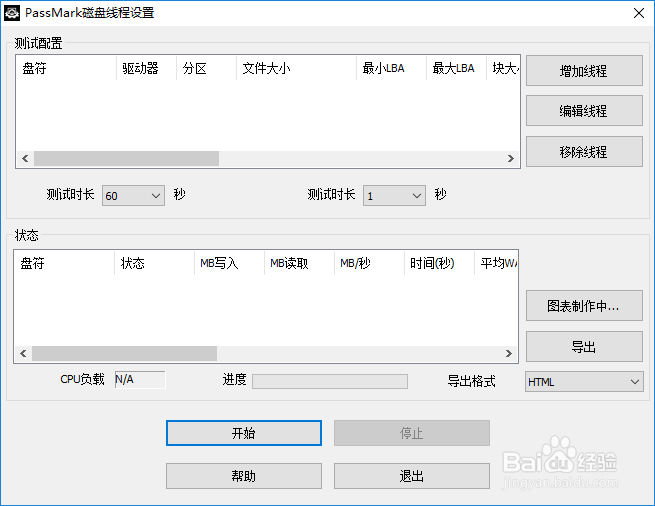Image resolution: width=655 pixels, height=506 pixels.
Task: Click the 帮助 button
Action: coord(244,476)
